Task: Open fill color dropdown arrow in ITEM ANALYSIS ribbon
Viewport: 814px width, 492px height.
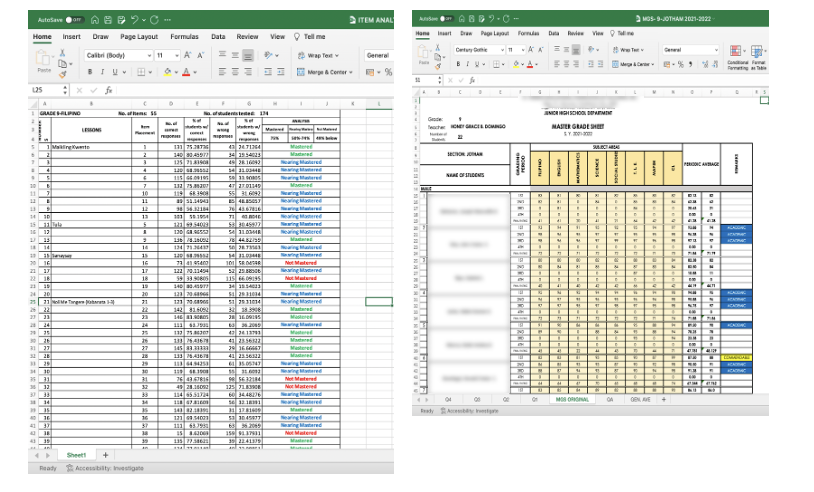Action: click(x=176, y=73)
